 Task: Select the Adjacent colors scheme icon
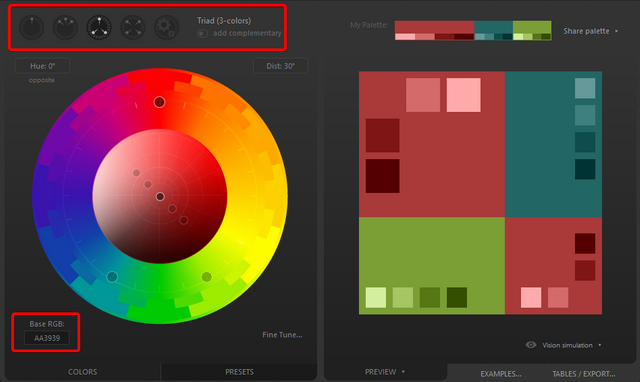click(x=65, y=27)
